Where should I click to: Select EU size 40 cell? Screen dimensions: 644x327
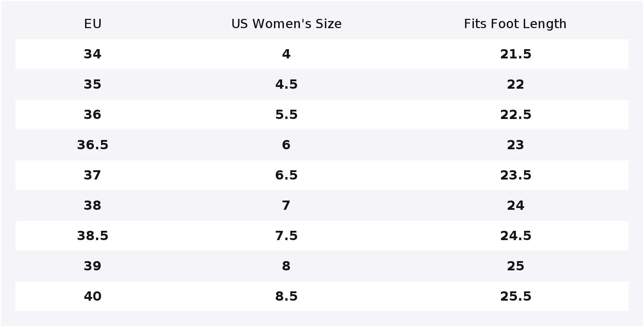tap(93, 296)
